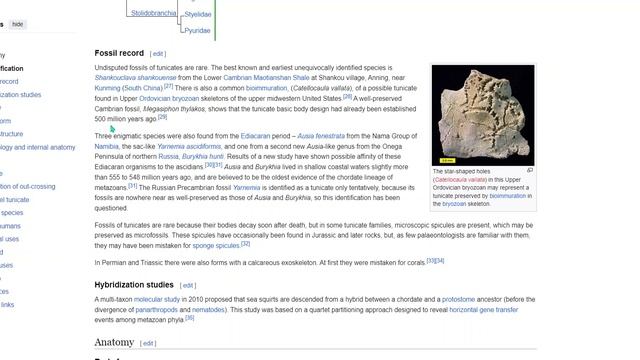Follow the Namibia link
The image size is (640, 360).
pyautogui.click(x=107, y=146)
